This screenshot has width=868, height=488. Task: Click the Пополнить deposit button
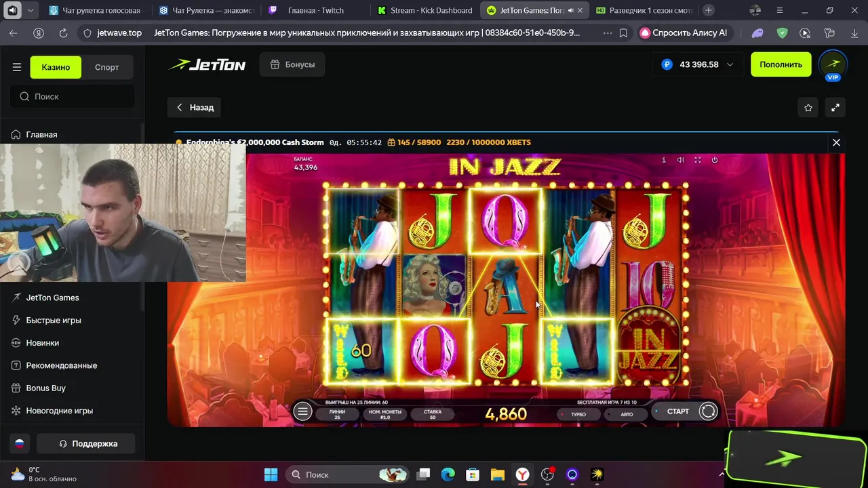click(781, 64)
